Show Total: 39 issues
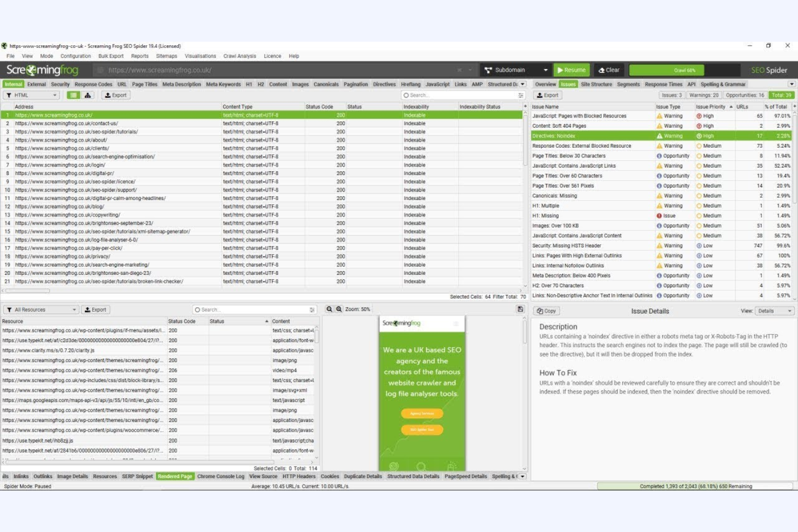Screen dimensions: 798x532 tap(781, 95)
